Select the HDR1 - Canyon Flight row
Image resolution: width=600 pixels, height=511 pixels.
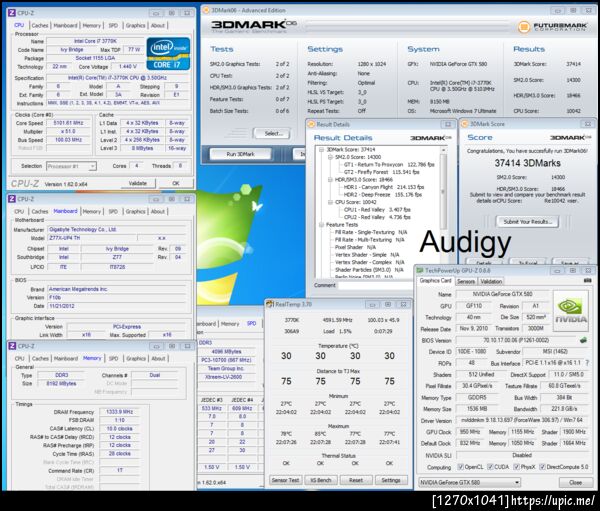[x=384, y=187]
